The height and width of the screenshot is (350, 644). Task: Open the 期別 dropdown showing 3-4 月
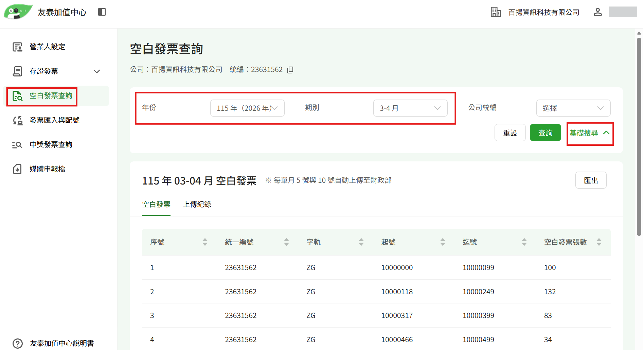pos(410,108)
